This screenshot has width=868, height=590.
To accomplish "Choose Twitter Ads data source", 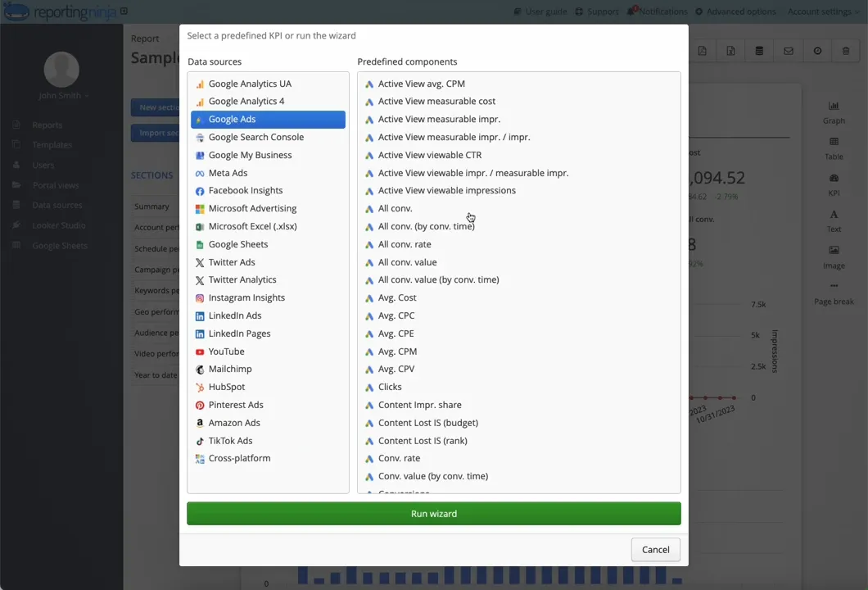I will (x=268, y=262).
